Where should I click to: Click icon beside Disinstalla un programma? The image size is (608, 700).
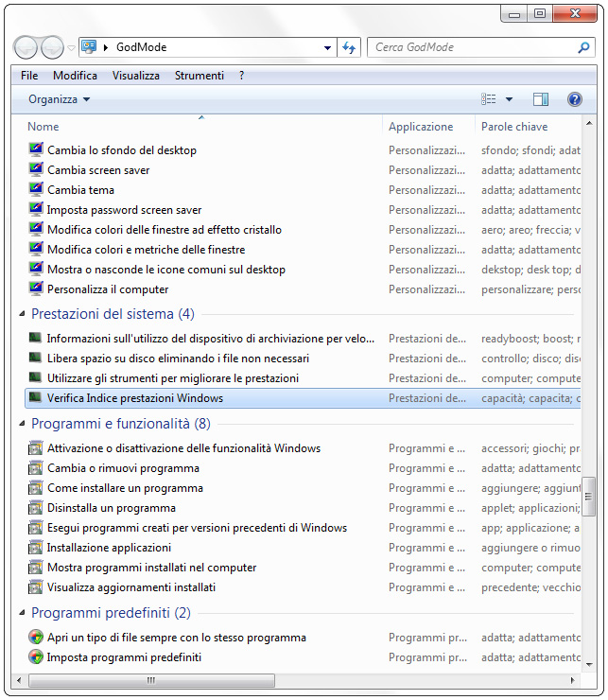coord(36,508)
